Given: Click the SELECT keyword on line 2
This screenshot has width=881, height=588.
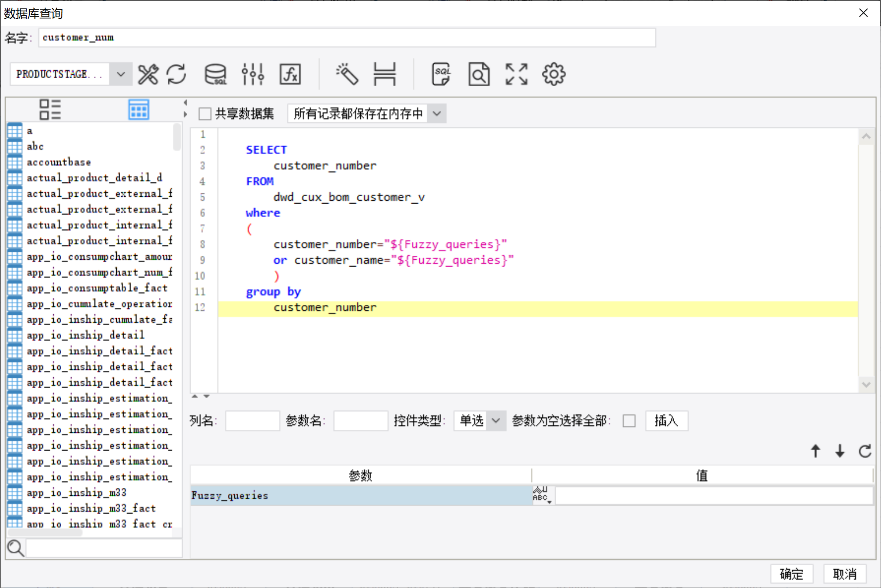Looking at the screenshot, I should (x=266, y=150).
